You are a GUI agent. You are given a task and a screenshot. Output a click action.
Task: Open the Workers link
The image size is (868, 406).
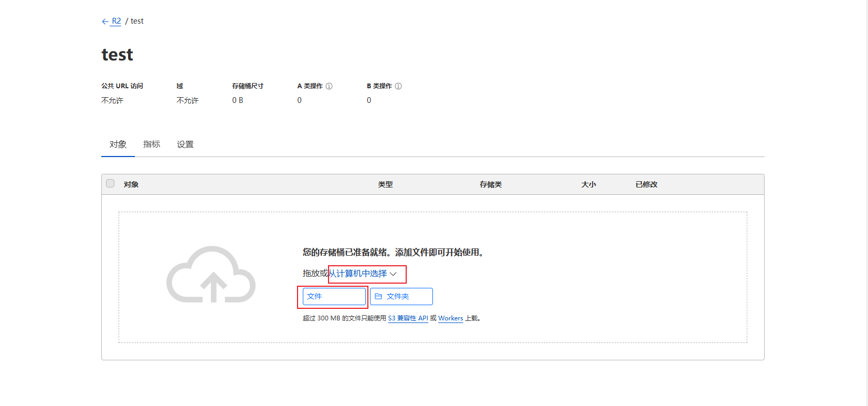(450, 318)
